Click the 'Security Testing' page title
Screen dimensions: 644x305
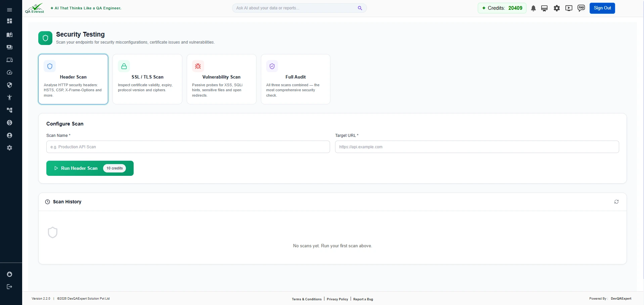click(x=80, y=34)
